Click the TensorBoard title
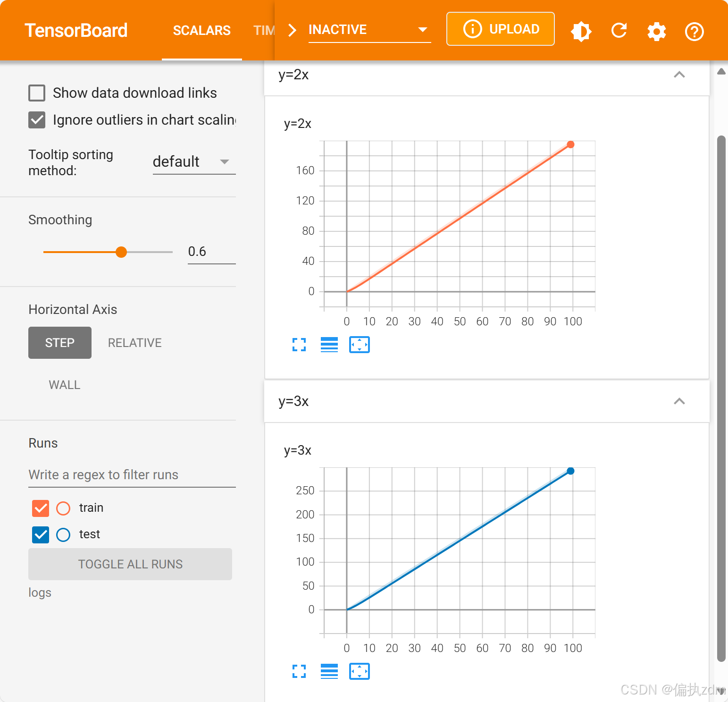Viewport: 728px width, 702px height. [76, 31]
